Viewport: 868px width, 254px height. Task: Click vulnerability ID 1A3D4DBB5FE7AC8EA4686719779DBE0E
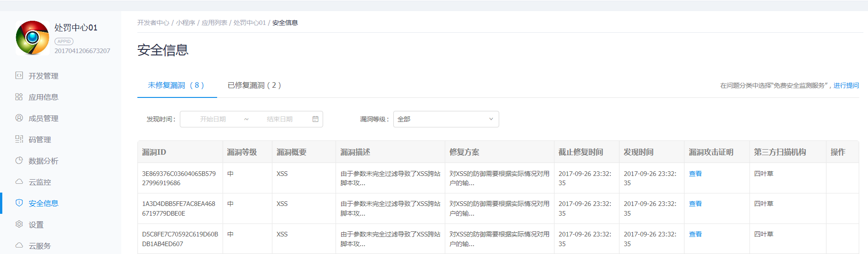point(179,209)
